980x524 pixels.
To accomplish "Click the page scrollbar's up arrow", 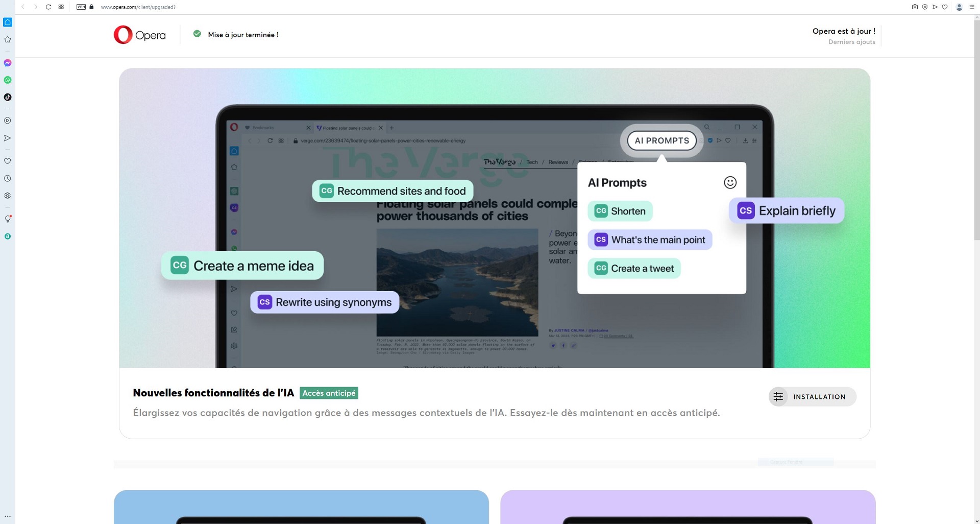I will [976, 17].
